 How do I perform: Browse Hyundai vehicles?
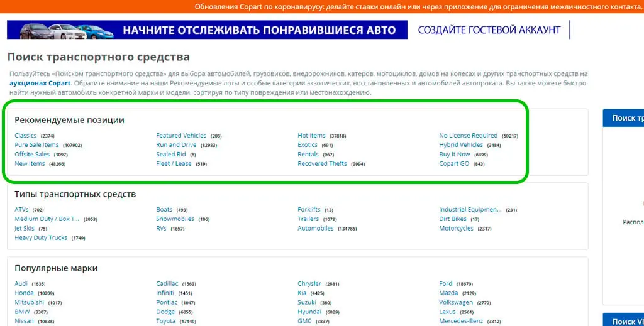pyautogui.click(x=309, y=312)
